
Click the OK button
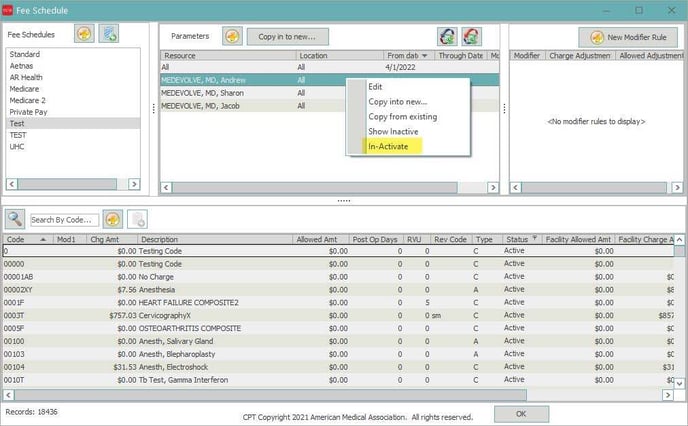522,412
